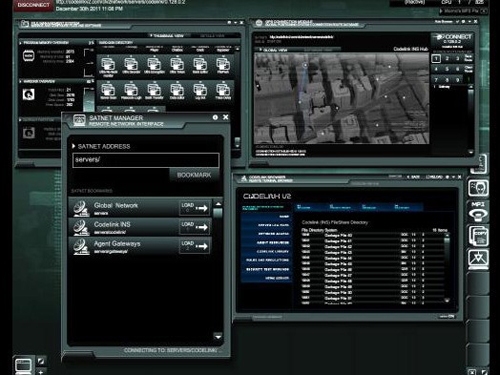Click the SATNET Manager info icon
500x375 pixels.
(x=215, y=117)
